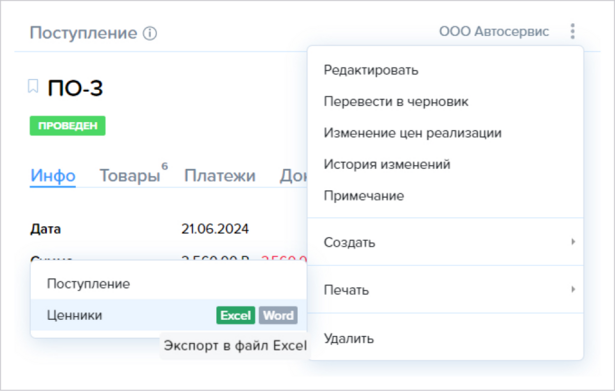Expand the Создать submenu

tap(445, 242)
